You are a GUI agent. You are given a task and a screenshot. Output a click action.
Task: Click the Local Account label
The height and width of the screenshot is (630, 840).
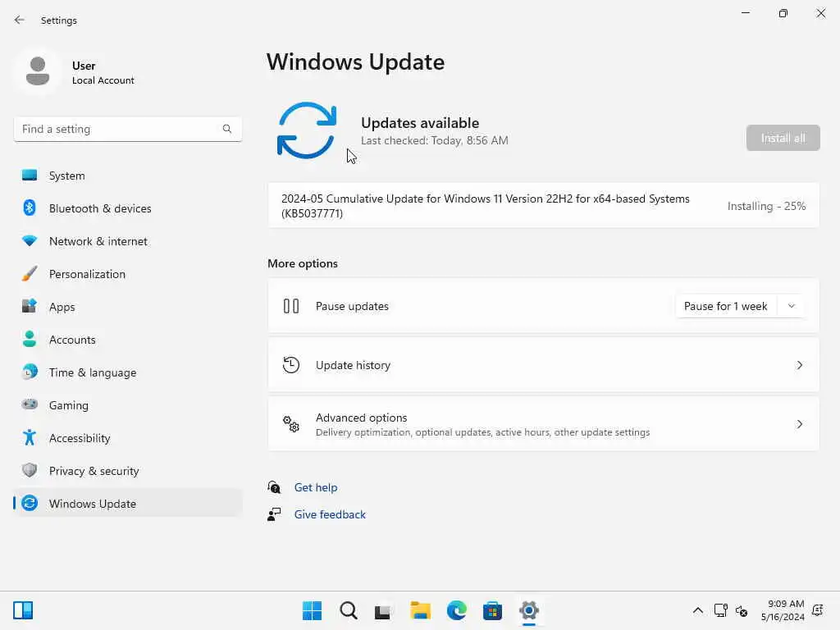tap(103, 80)
